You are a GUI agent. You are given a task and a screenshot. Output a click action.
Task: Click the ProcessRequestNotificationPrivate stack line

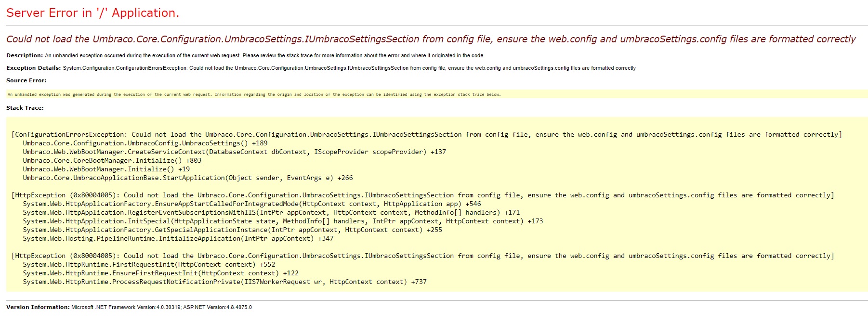pyautogui.click(x=224, y=282)
